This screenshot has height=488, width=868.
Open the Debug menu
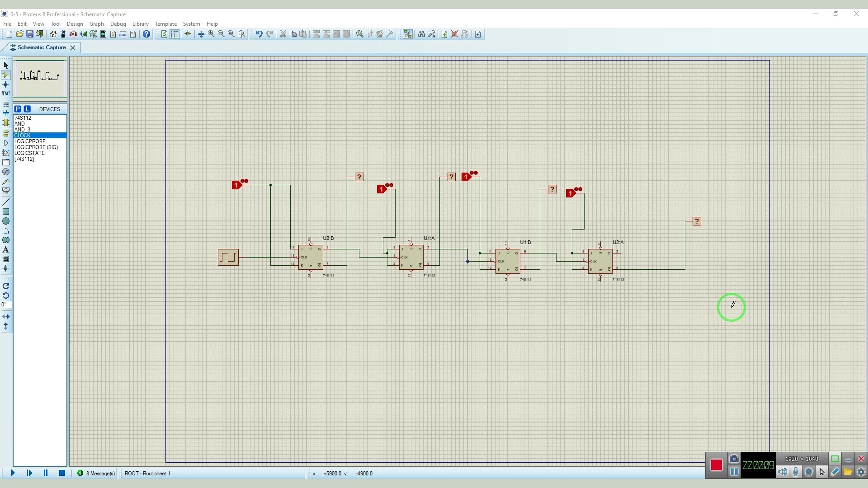(x=118, y=24)
